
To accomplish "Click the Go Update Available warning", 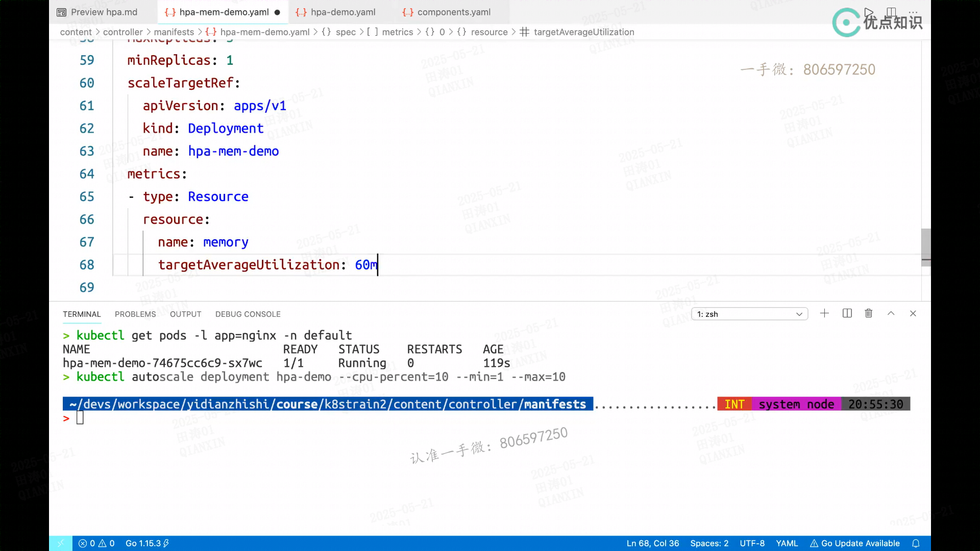I will click(855, 543).
